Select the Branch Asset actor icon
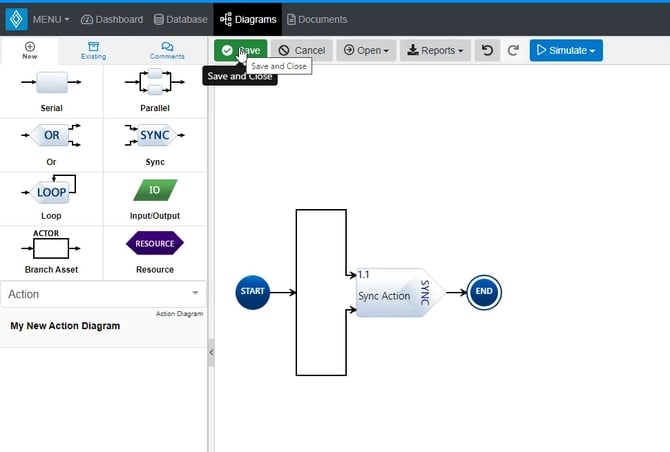This screenshot has height=452, width=670. point(50,245)
